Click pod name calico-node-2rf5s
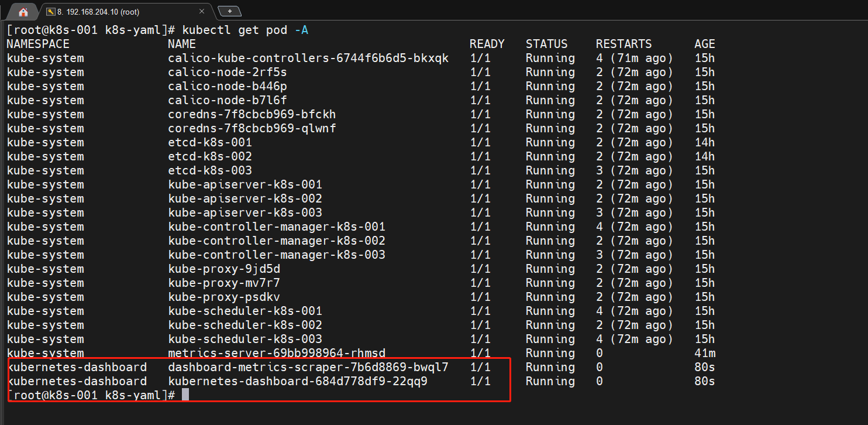This screenshot has height=425, width=868. (x=228, y=72)
